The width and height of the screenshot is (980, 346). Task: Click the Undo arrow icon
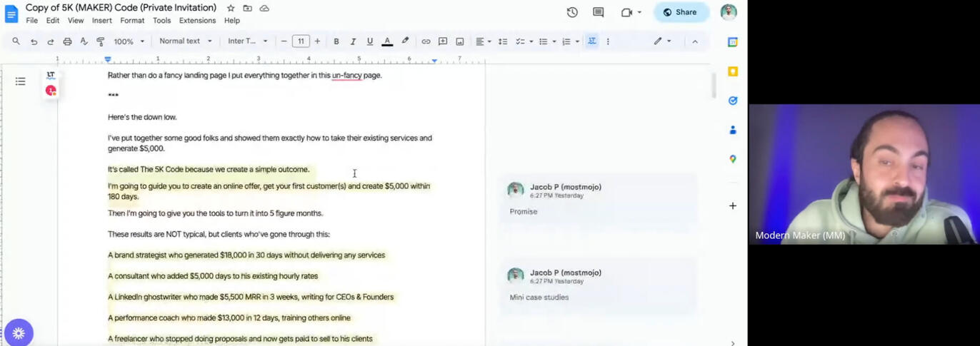[x=34, y=41]
